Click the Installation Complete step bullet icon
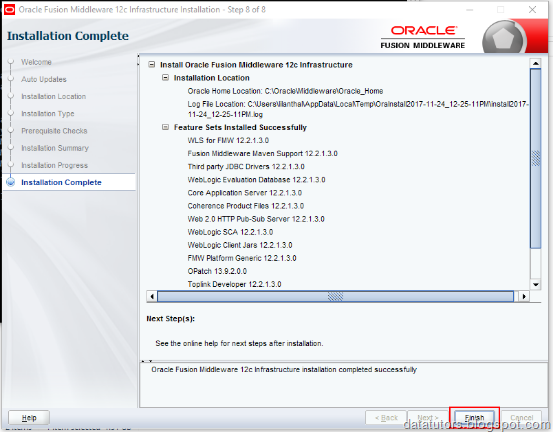The width and height of the screenshot is (554, 433). 11,182
